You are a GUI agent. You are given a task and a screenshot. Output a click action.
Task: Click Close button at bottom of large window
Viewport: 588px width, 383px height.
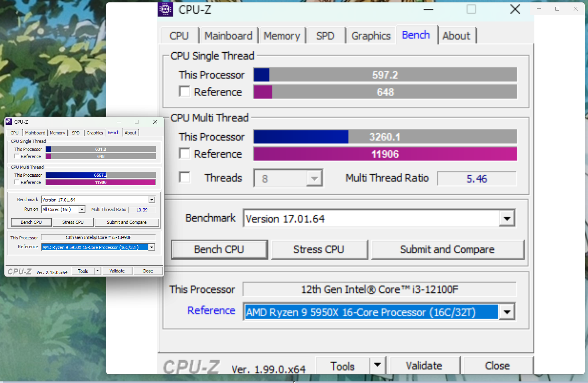point(497,365)
